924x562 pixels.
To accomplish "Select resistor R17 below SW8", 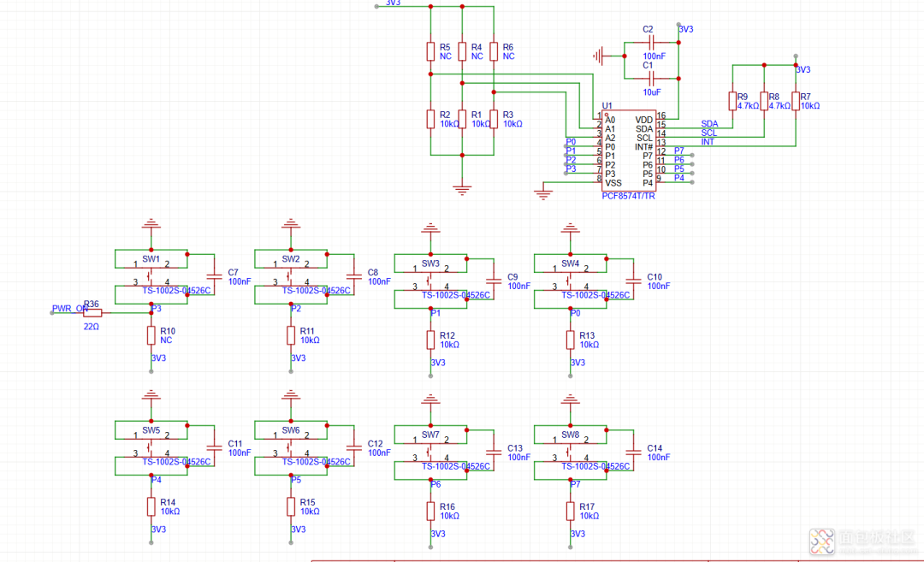I will pyautogui.click(x=571, y=511).
